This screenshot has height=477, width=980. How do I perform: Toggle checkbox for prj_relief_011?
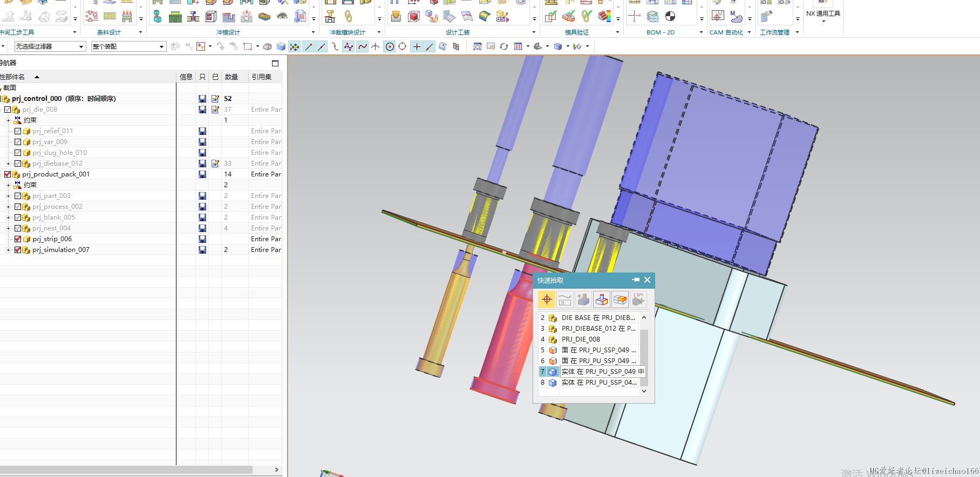[18, 131]
